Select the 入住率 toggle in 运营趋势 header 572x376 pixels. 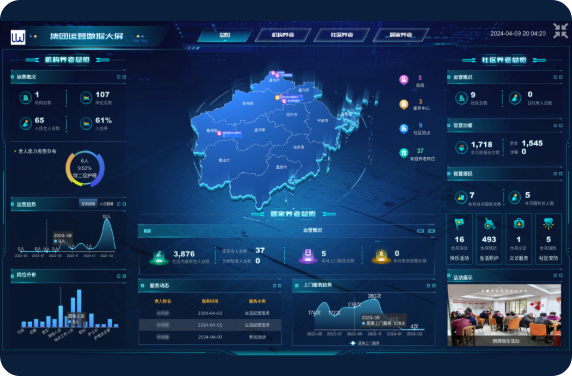tap(106, 204)
